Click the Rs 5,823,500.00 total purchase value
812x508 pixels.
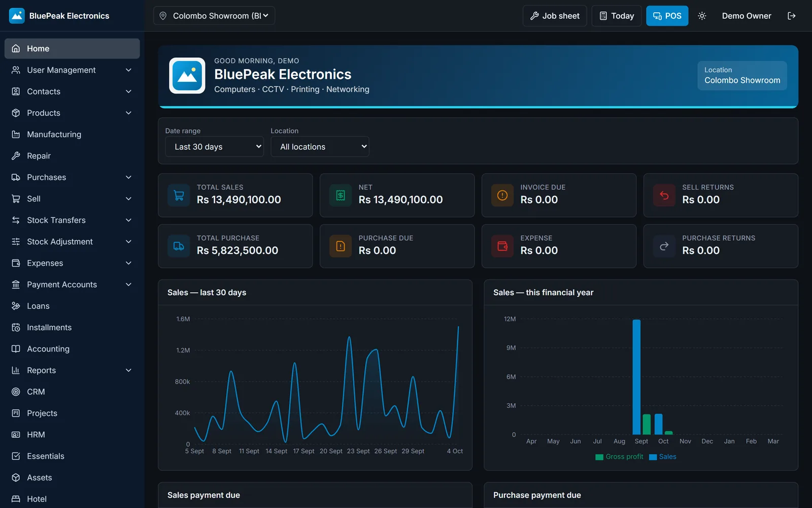(238, 250)
